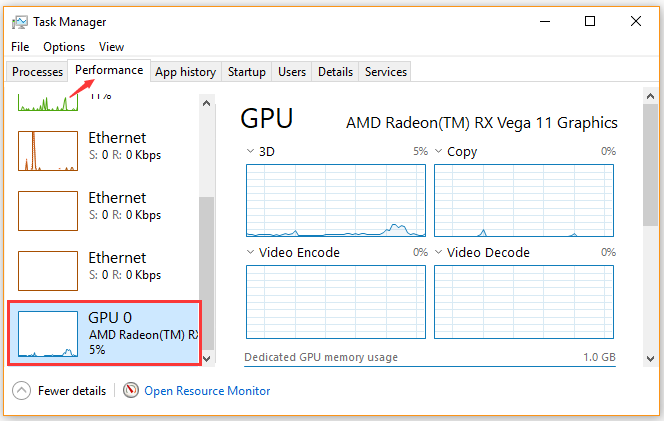Select first Ethernet graph with orange spikes

click(x=48, y=151)
